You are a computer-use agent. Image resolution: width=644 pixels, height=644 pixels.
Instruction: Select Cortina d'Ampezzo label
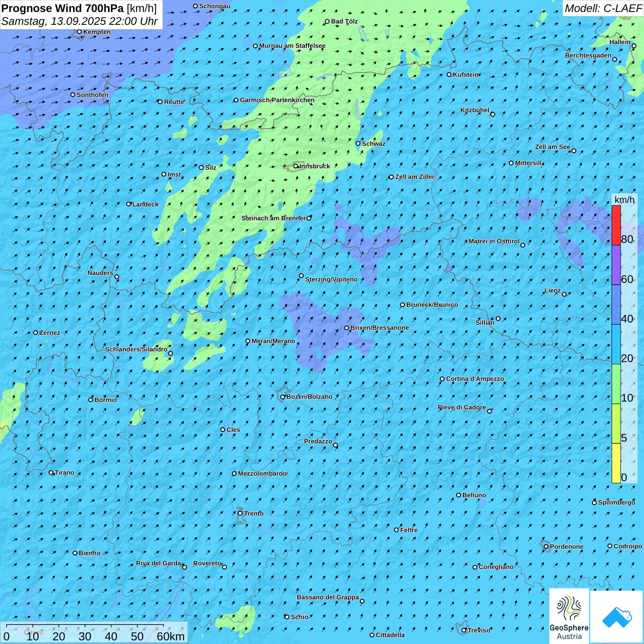tap(475, 379)
